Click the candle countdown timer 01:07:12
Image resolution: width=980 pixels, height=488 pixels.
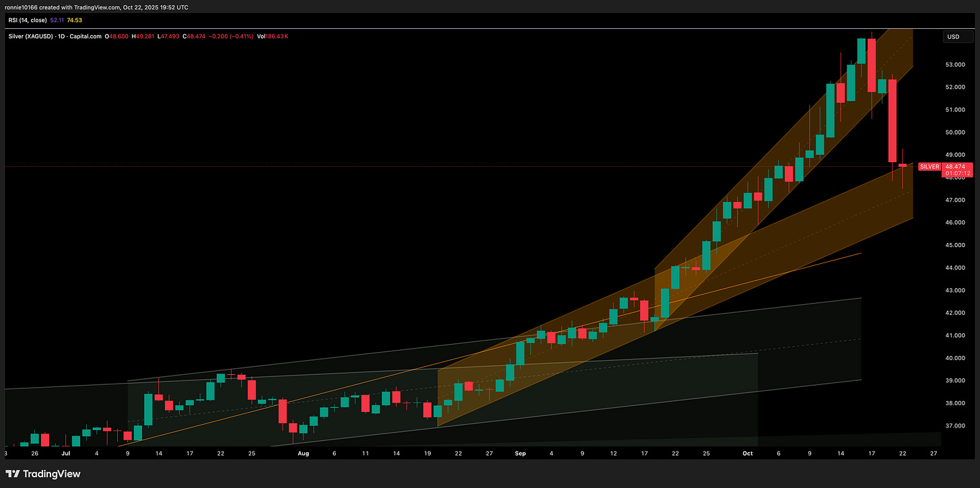pos(956,173)
